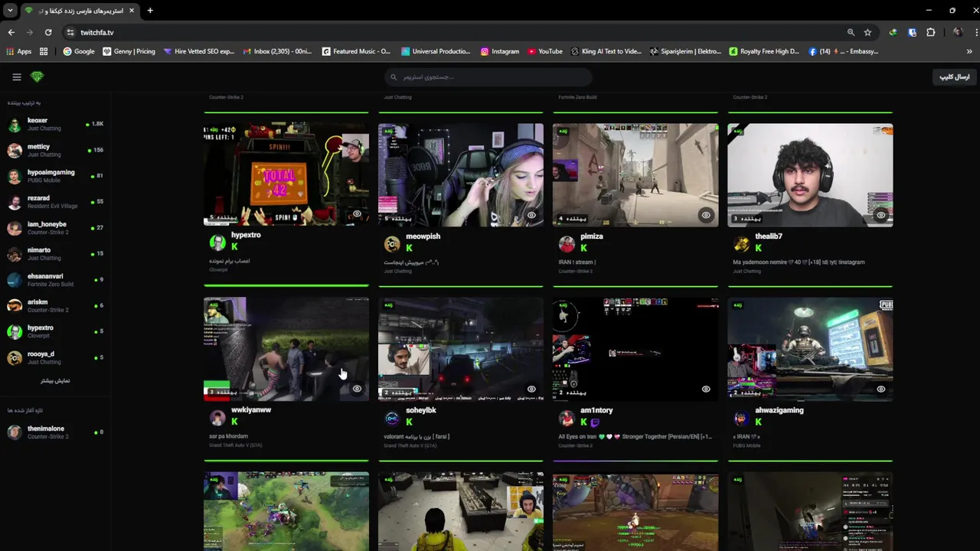The height and width of the screenshot is (551, 980).
Task: Open ahwazigaming stream thumbnail
Action: (x=810, y=349)
